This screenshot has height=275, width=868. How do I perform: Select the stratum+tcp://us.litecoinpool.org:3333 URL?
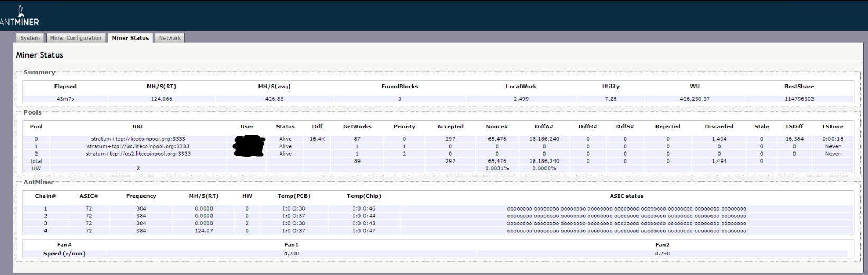pos(138,146)
